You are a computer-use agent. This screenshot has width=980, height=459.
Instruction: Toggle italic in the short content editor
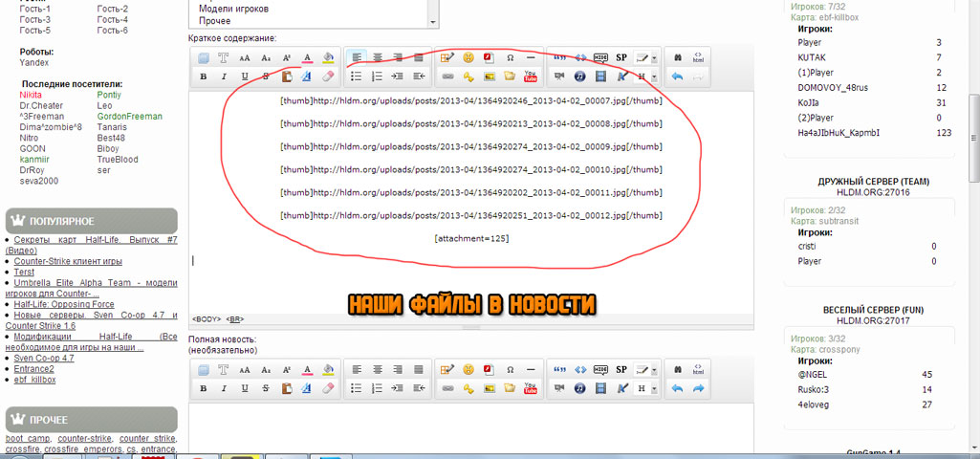coord(224,76)
